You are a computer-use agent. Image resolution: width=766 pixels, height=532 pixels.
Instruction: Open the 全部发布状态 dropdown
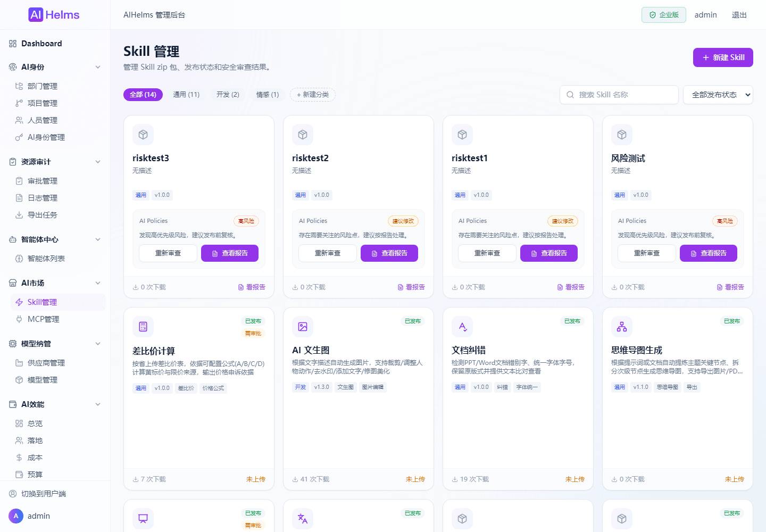point(718,95)
